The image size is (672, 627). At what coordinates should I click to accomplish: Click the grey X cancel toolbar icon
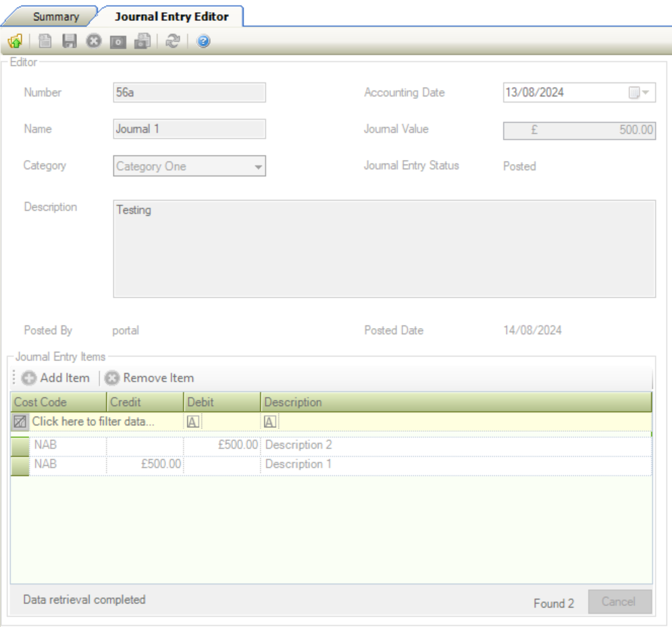92,42
